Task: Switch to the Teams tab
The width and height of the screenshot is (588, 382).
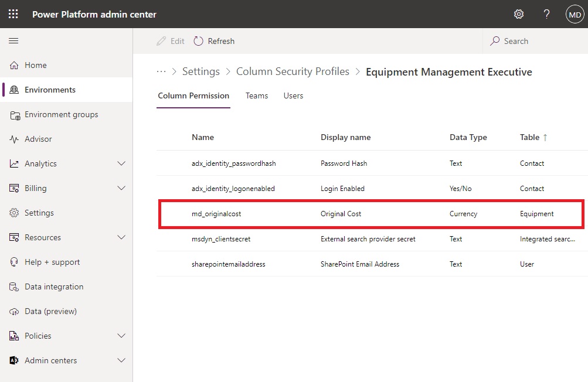Action: [257, 95]
